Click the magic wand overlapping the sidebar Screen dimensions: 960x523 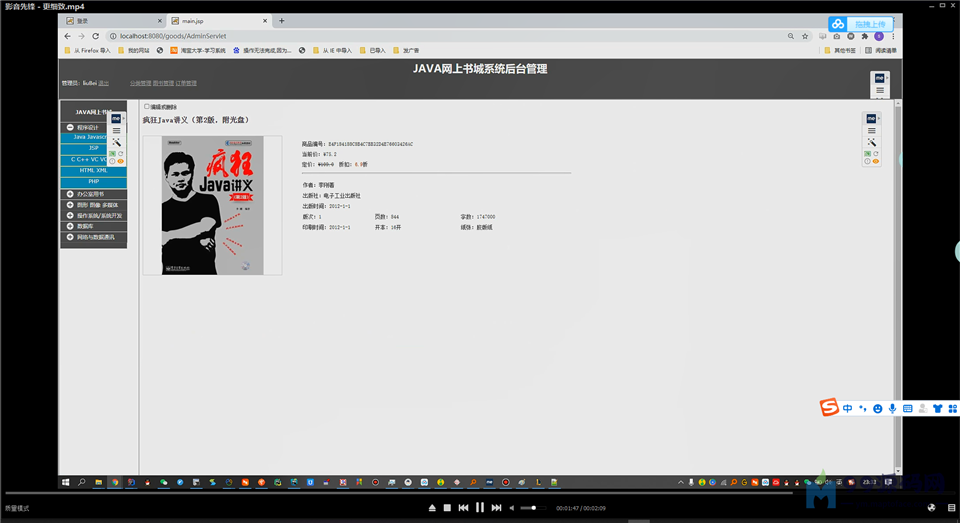pyautogui.click(x=116, y=142)
